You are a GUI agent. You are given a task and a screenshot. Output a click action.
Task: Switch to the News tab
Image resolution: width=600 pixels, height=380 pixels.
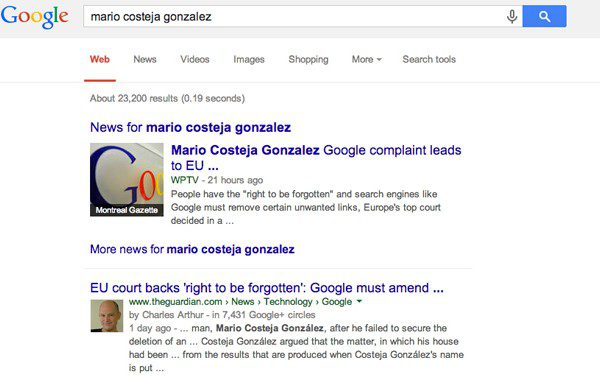tap(145, 59)
